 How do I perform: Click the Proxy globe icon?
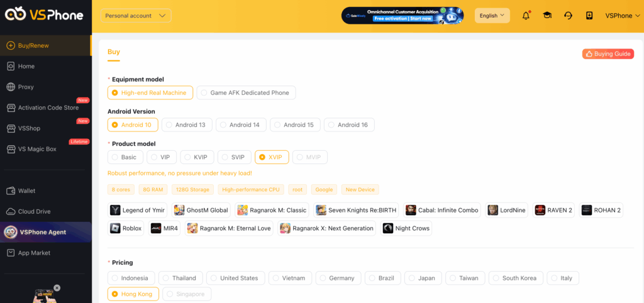pos(11,87)
